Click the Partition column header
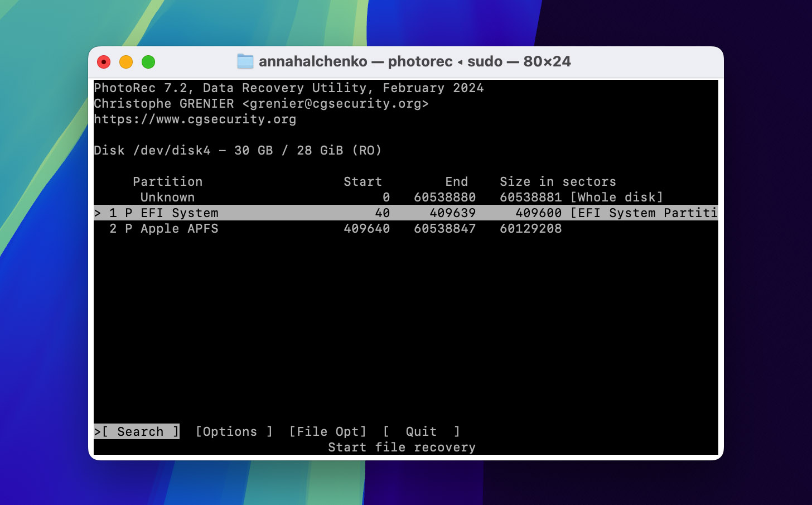Viewport: 812px width, 505px height. [167, 181]
